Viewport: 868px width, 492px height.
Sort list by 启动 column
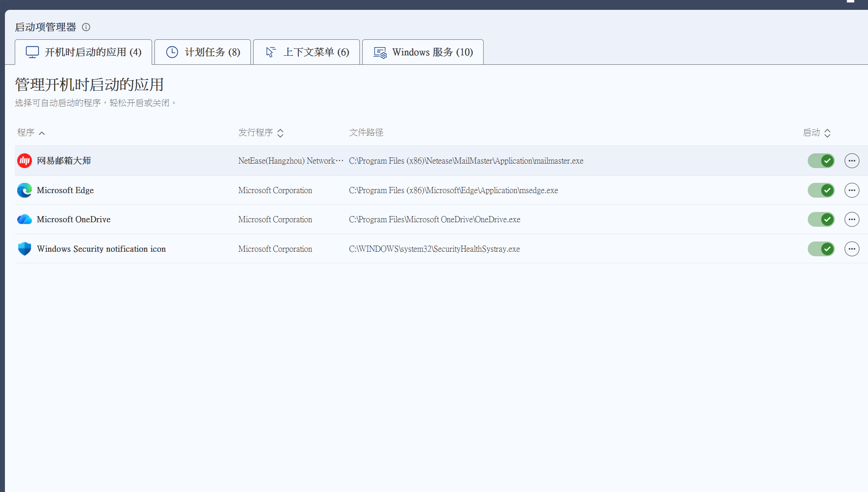tap(817, 132)
